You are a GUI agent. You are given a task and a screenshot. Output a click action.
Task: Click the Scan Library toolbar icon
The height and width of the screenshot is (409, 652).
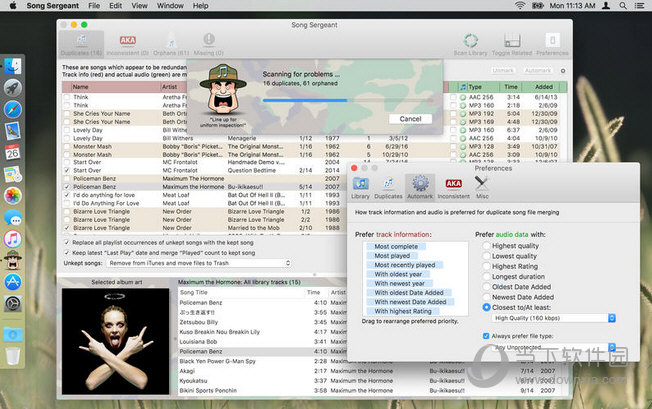[x=471, y=44]
